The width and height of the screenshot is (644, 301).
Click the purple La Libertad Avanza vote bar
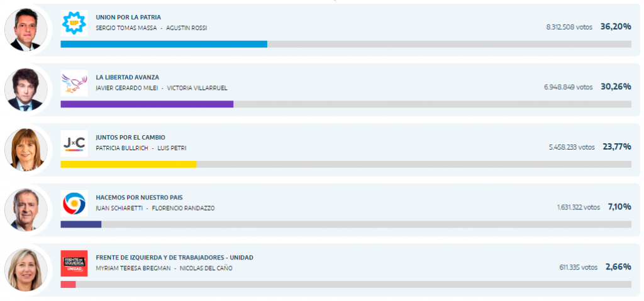click(147, 104)
